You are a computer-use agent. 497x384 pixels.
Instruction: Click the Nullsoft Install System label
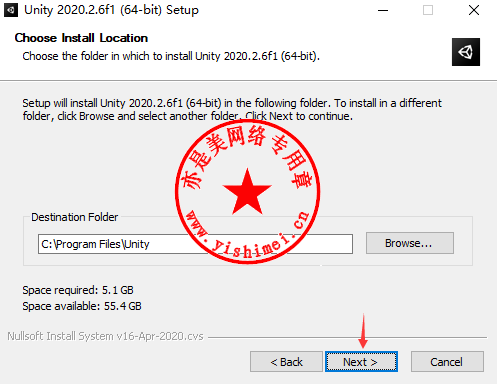tap(105, 336)
